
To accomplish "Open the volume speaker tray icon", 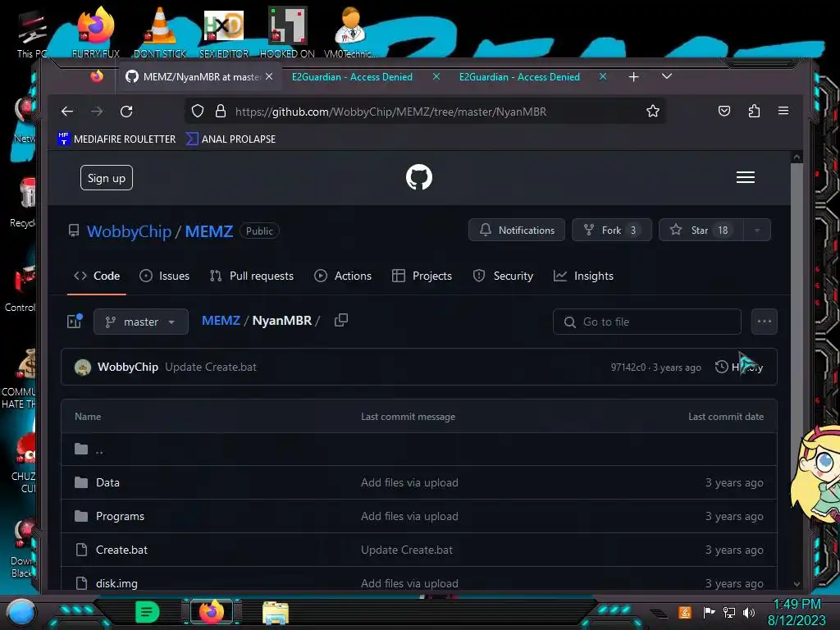I will 748,612.
